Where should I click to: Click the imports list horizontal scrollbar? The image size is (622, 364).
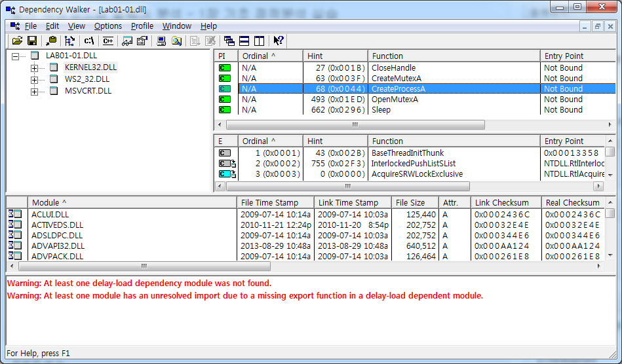(355, 124)
